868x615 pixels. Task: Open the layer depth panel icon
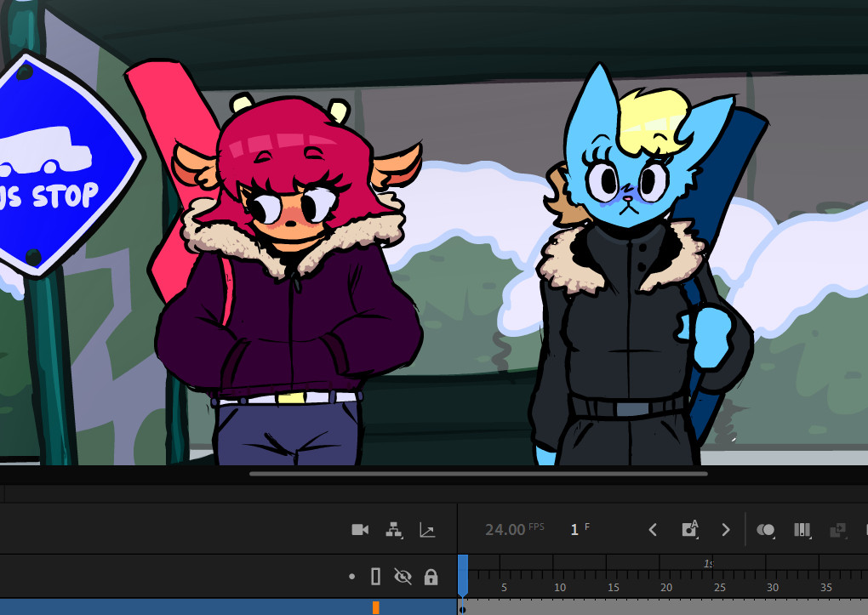427,530
